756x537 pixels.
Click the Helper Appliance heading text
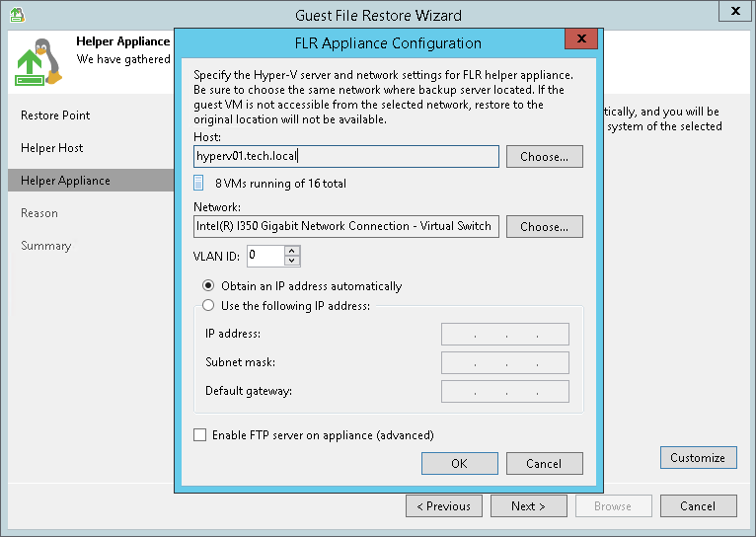123,41
